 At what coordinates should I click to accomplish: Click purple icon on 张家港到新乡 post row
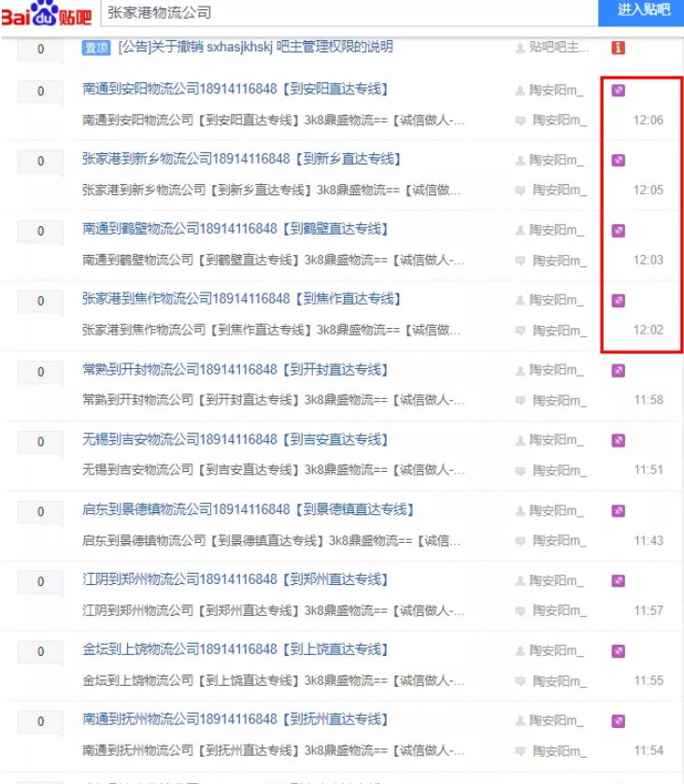point(619,161)
